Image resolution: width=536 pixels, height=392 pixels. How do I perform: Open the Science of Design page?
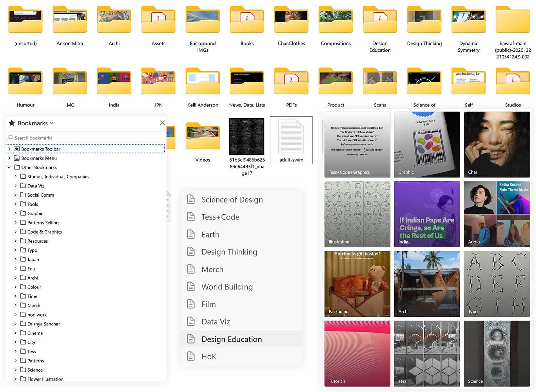point(232,200)
